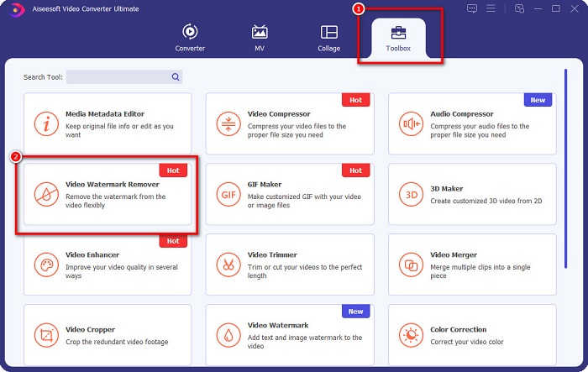The image size is (588, 372).
Task: Click the Video Trimmer scissors icon
Action: (228, 265)
